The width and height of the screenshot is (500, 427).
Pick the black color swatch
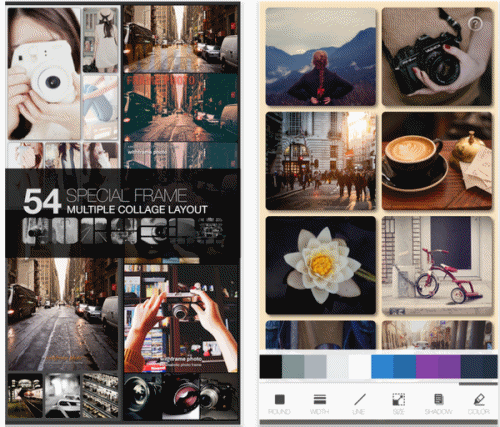(271, 367)
